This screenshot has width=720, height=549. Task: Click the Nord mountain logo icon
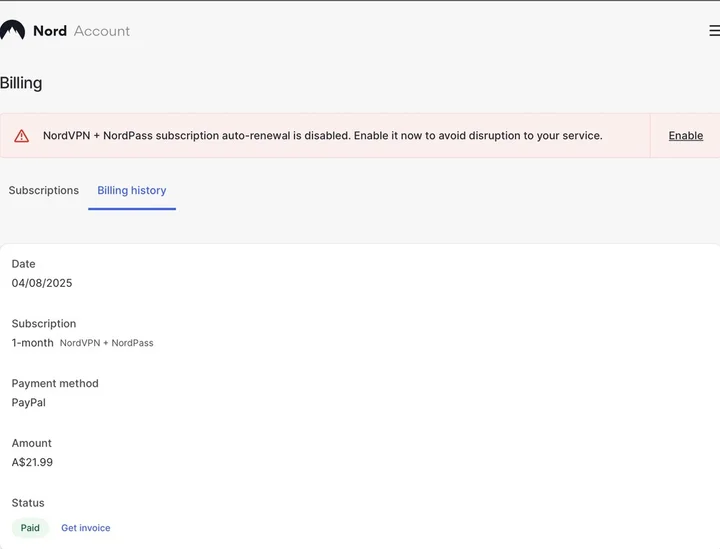pyautogui.click(x=12, y=31)
